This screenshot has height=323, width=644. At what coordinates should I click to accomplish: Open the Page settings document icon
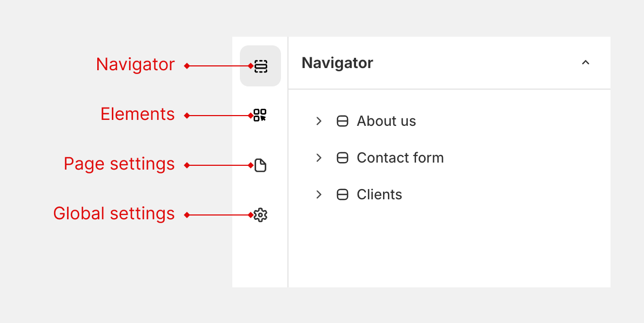point(260,165)
